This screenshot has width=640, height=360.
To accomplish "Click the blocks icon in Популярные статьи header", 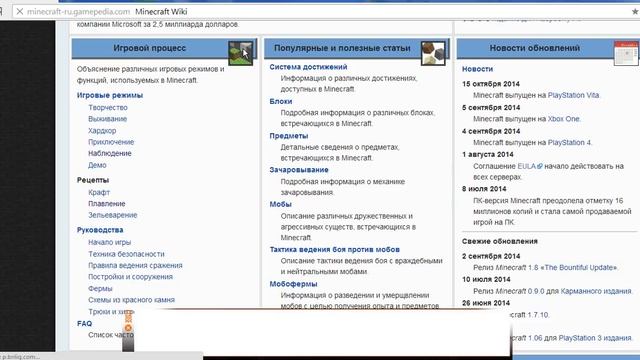I will click(x=433, y=53).
